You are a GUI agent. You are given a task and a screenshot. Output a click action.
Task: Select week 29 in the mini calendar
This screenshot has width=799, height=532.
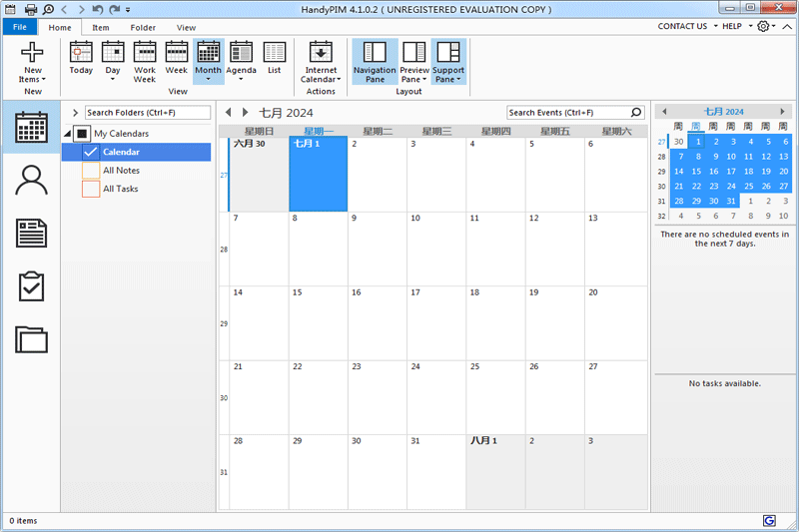(x=661, y=172)
